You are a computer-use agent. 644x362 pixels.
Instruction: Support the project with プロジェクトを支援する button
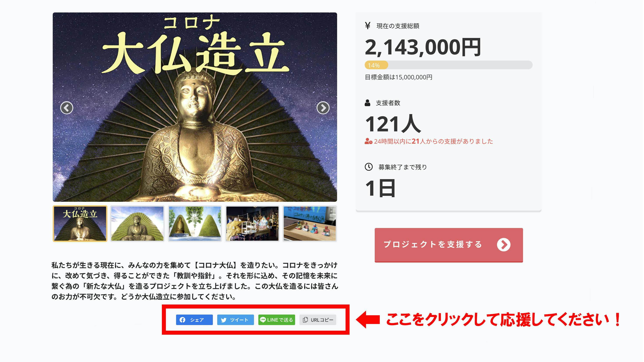click(x=449, y=245)
